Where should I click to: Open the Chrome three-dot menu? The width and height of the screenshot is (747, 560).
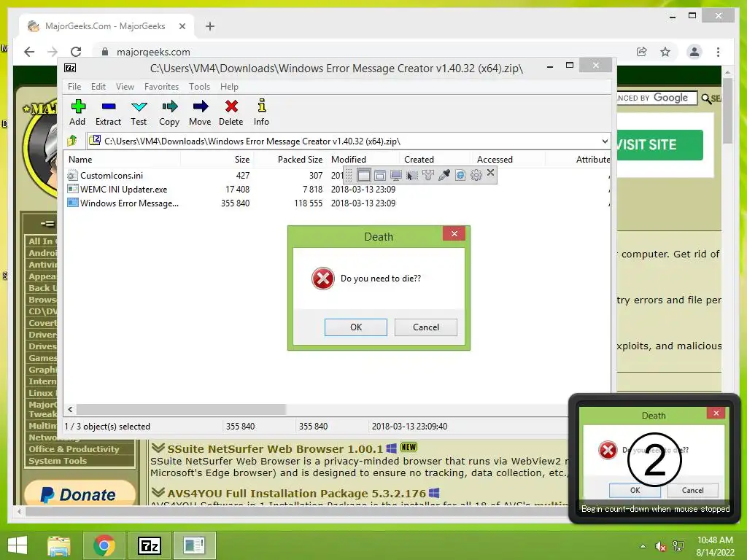click(718, 52)
